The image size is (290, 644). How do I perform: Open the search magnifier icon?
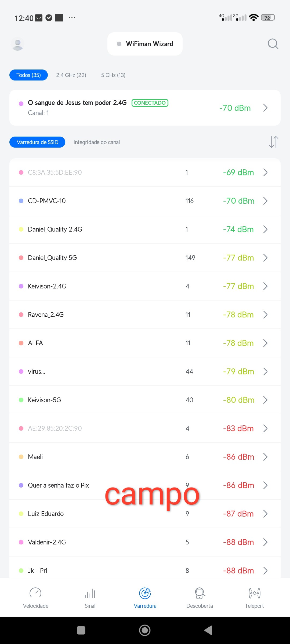pyautogui.click(x=273, y=44)
